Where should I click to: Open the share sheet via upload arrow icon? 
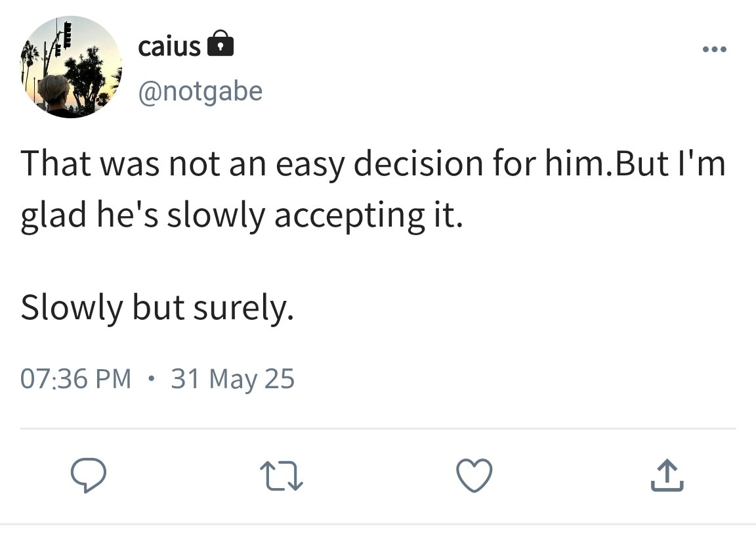coord(667,475)
